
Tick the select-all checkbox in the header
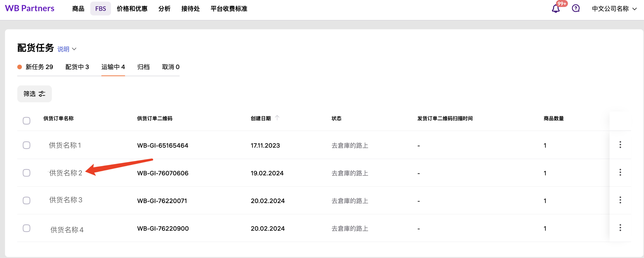coord(27,121)
